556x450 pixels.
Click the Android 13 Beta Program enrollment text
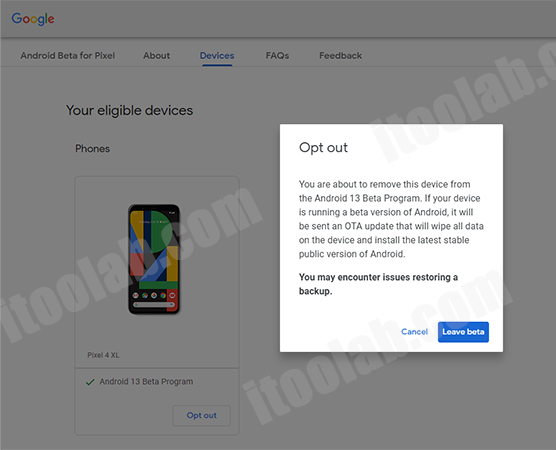click(x=146, y=382)
